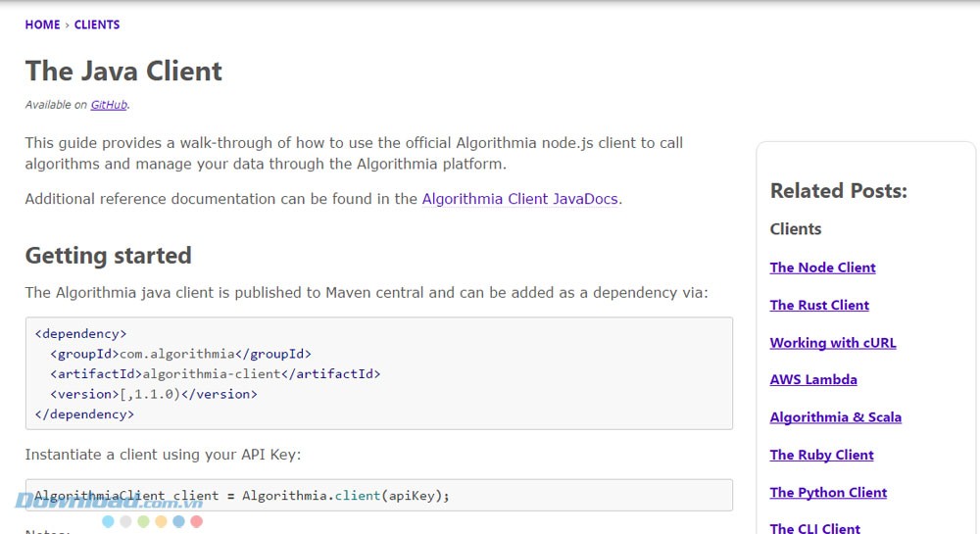Click The CLI Client link
This screenshot has width=980, height=534.
click(814, 527)
